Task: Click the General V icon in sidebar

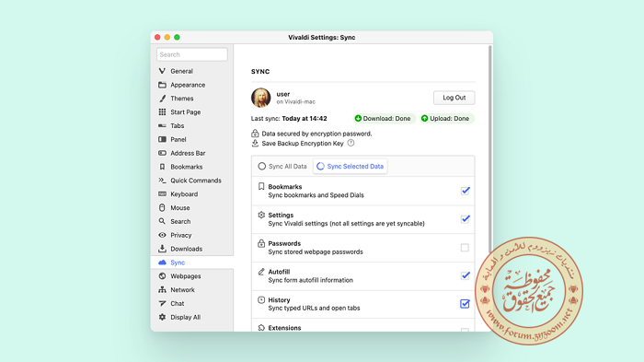Action: (162, 71)
